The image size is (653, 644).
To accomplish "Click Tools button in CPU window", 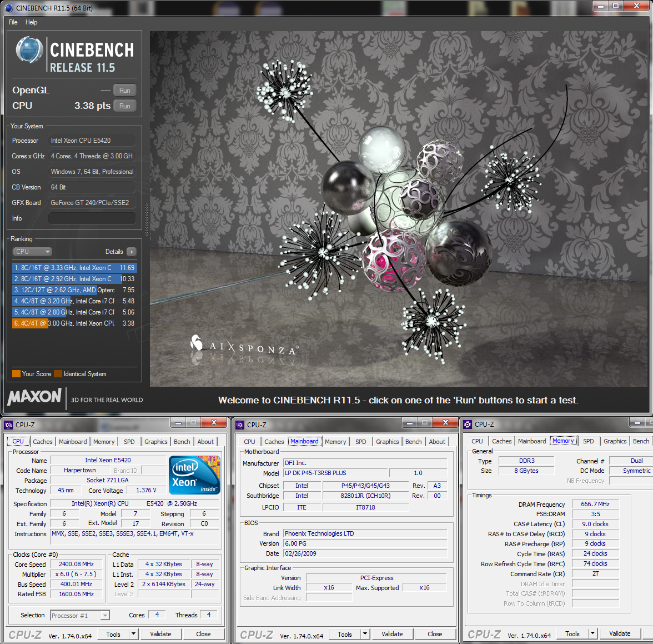I will pyautogui.click(x=113, y=634).
